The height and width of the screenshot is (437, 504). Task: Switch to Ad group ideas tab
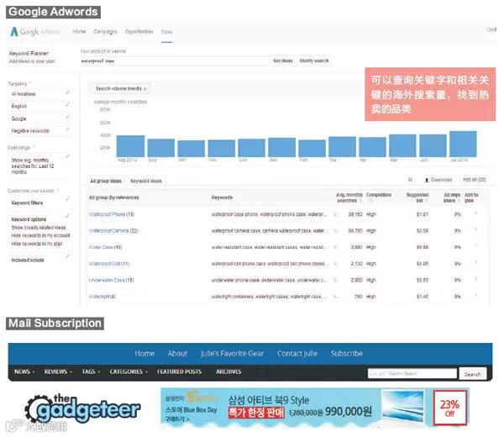click(106, 181)
